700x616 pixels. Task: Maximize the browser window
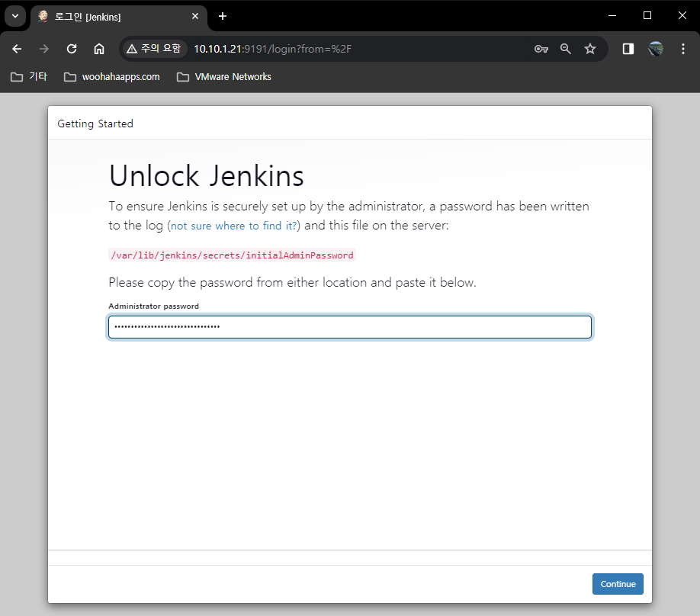647,15
